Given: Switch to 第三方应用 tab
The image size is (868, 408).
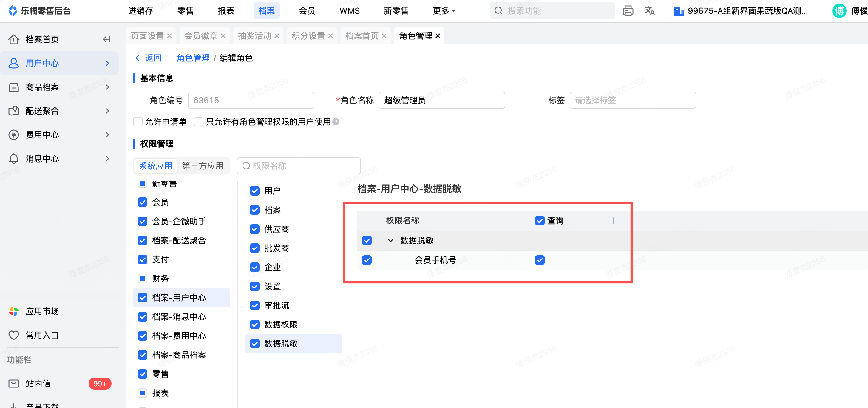Looking at the screenshot, I should click(x=203, y=166).
